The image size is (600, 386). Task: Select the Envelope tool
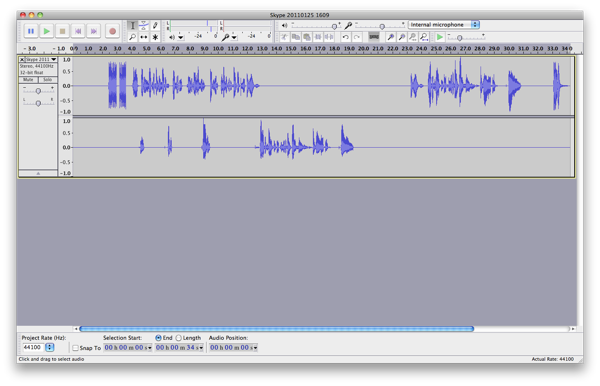tap(143, 26)
